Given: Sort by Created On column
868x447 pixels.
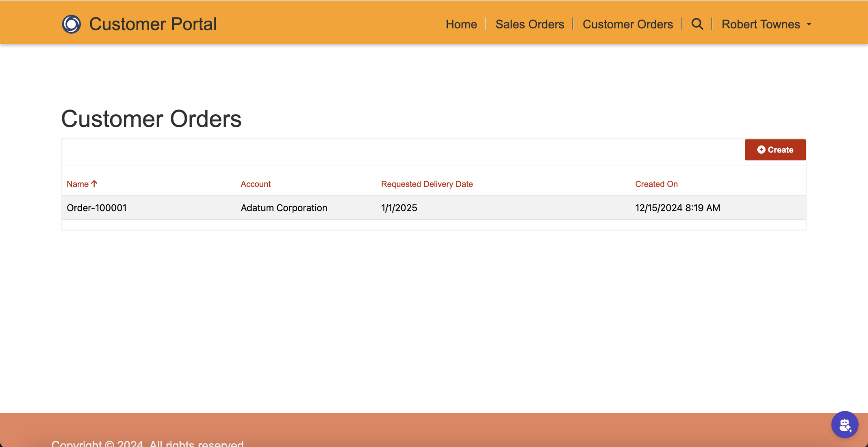Looking at the screenshot, I should tap(656, 184).
